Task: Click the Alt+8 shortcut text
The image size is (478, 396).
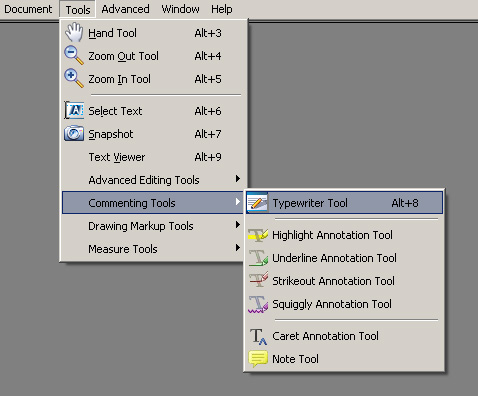Action: click(x=405, y=203)
